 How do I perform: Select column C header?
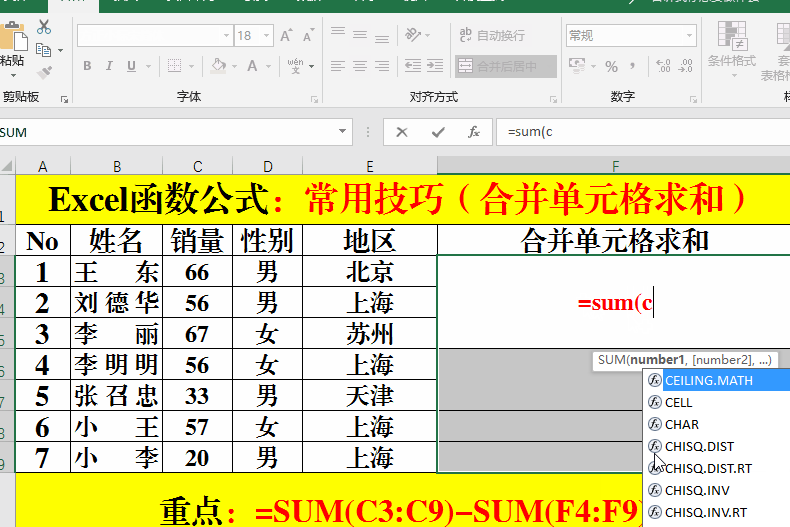coord(198,166)
